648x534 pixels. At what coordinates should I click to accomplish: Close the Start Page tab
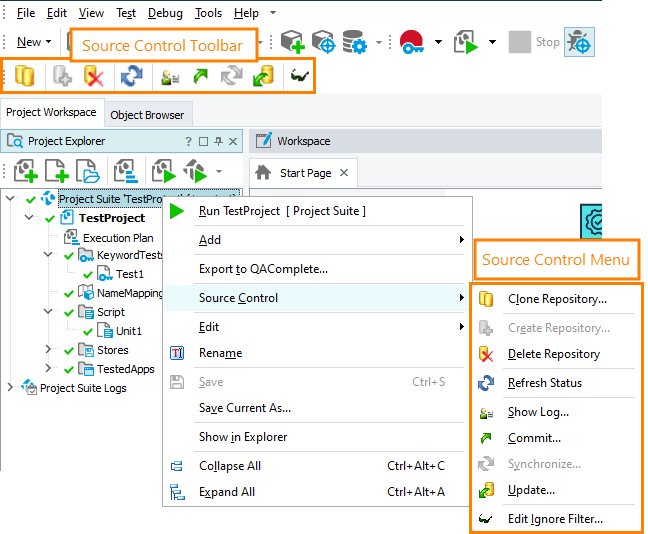click(344, 172)
